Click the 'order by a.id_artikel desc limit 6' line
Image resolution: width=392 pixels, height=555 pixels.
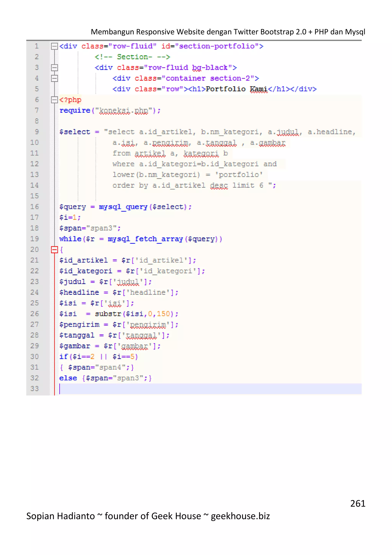194,185
